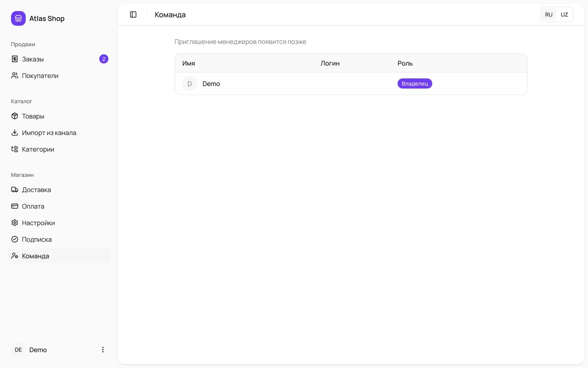
Task: Click the Настройки gear icon
Action: point(15,223)
